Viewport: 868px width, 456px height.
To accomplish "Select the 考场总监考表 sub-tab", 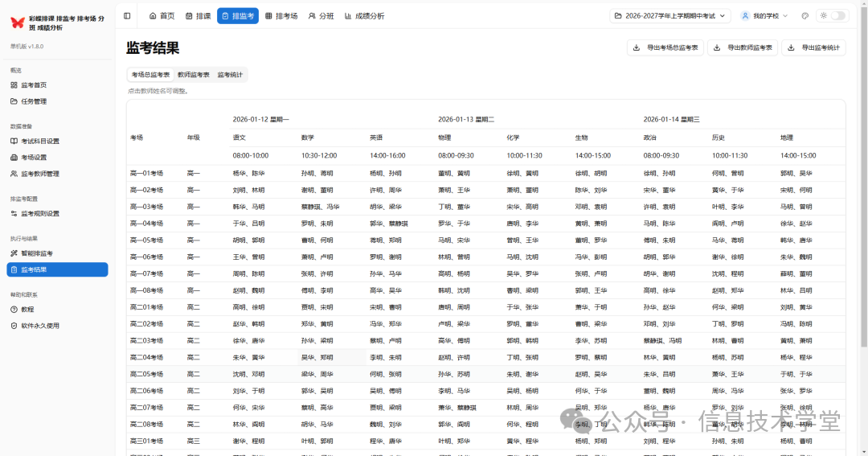I will [150, 75].
